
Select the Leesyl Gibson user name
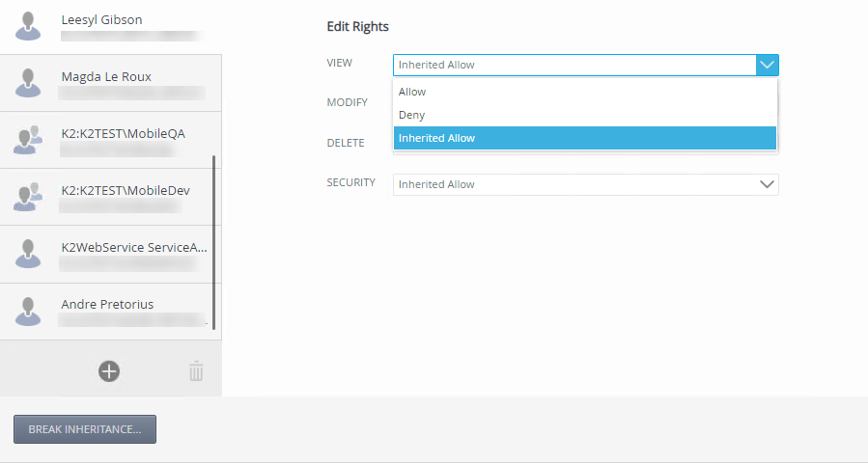102,19
